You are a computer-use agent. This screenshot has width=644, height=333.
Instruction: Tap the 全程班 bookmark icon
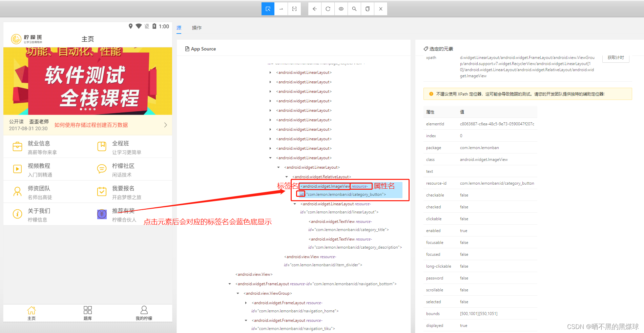point(102,146)
